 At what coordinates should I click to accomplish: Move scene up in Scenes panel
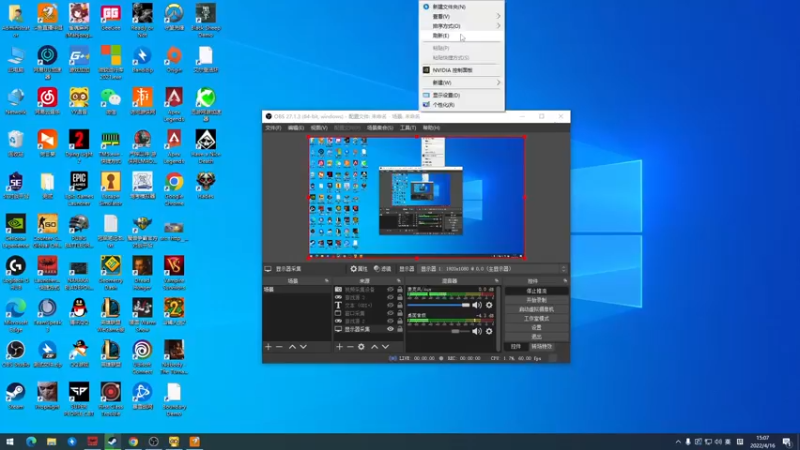click(x=292, y=347)
